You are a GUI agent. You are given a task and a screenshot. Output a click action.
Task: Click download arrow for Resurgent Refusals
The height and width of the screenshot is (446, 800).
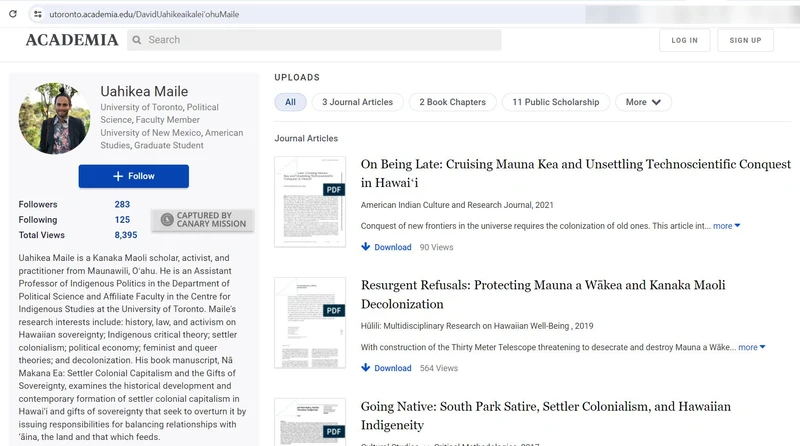(366, 368)
